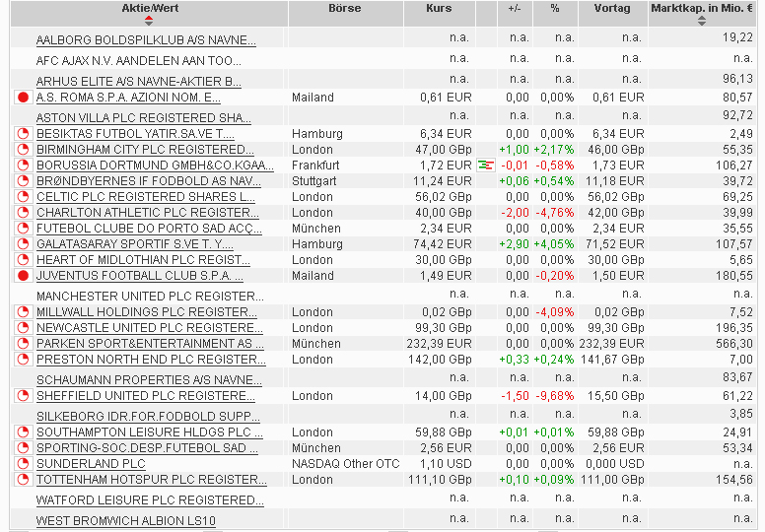Click the clock icon beside Newcastle United
The height and width of the screenshot is (532, 765).
23,327
